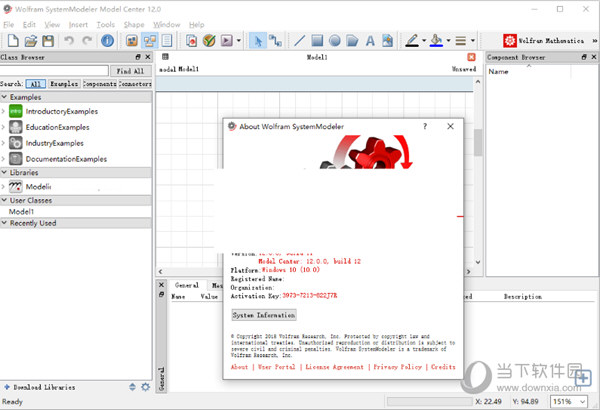The image size is (600, 410).
Task: Select the Connection line tool
Action: (275, 40)
